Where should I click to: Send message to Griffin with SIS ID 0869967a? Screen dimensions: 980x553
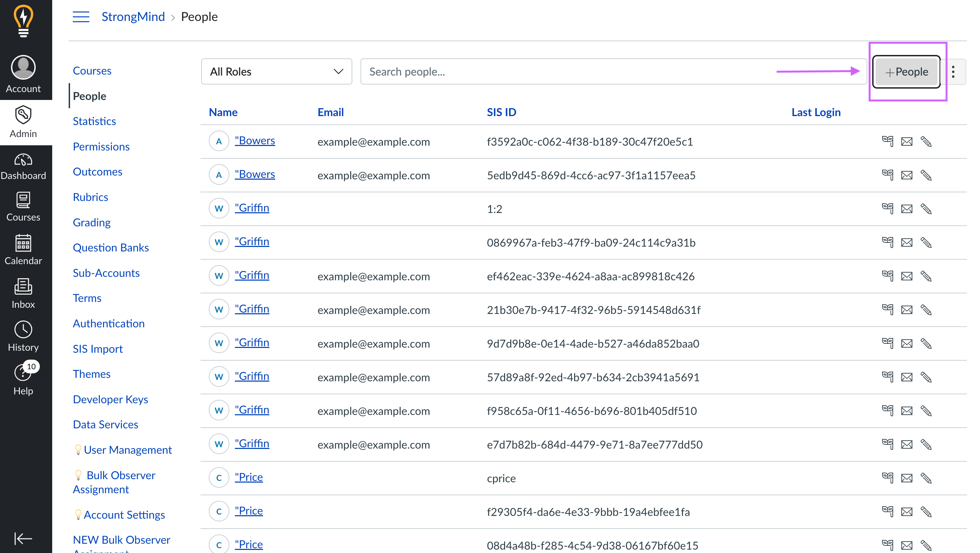[907, 242]
